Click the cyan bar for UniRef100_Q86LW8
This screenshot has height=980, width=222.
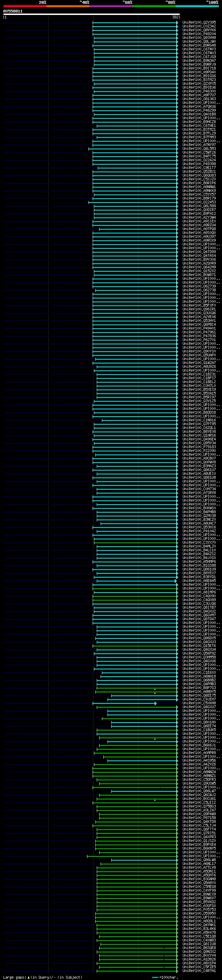pos(145,860)
